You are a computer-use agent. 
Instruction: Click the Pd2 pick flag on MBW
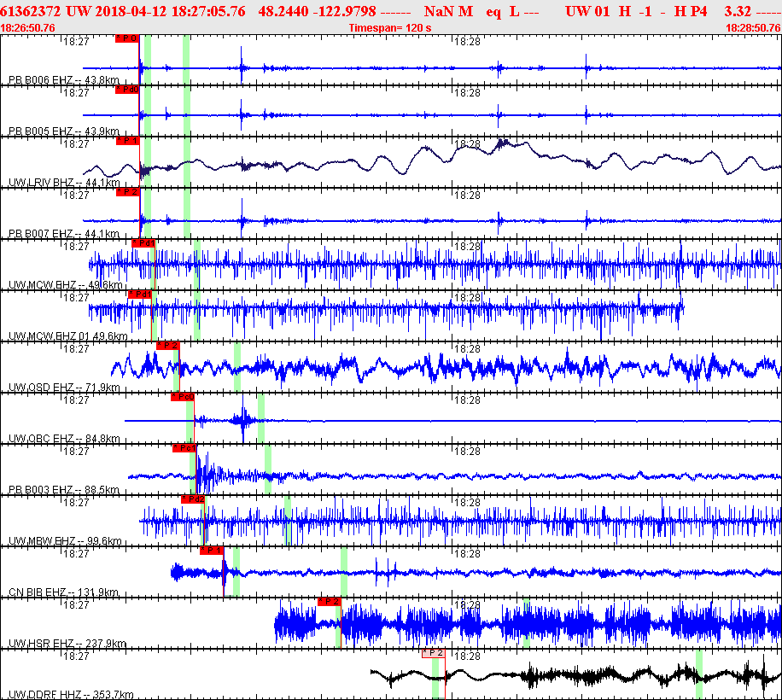[x=193, y=499]
